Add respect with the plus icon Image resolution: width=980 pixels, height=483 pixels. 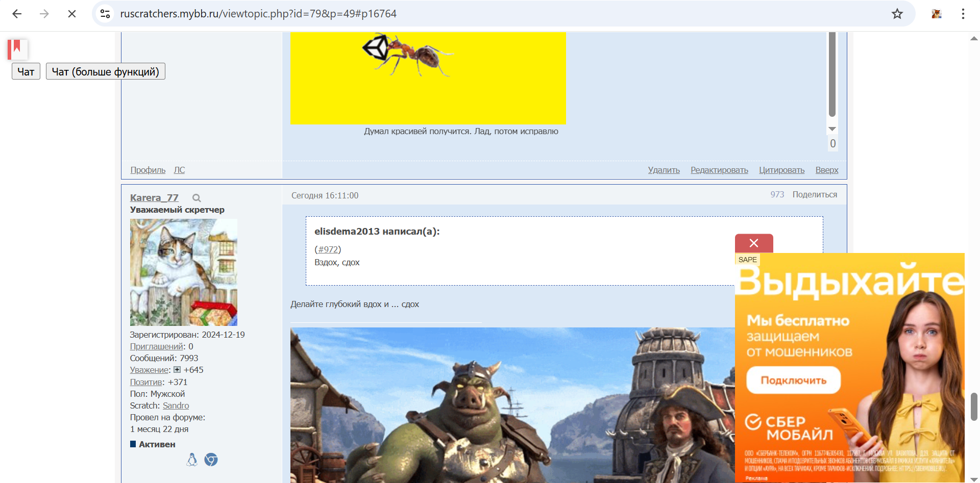pyautogui.click(x=177, y=370)
